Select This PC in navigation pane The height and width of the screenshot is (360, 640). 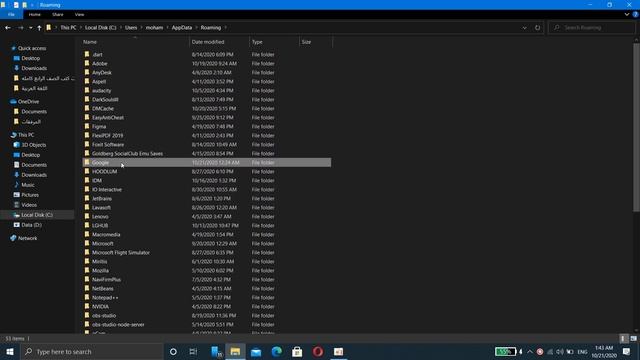pos(26,135)
